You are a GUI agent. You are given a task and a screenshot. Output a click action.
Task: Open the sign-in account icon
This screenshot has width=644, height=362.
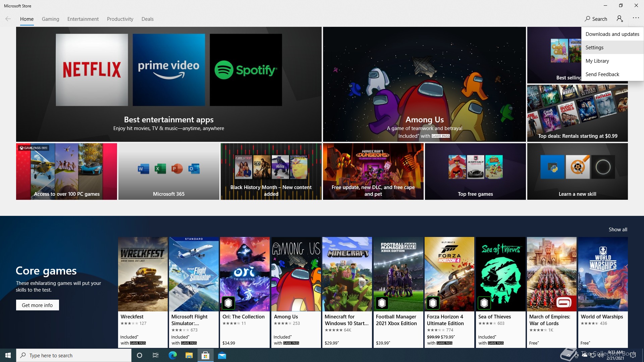pos(620,19)
